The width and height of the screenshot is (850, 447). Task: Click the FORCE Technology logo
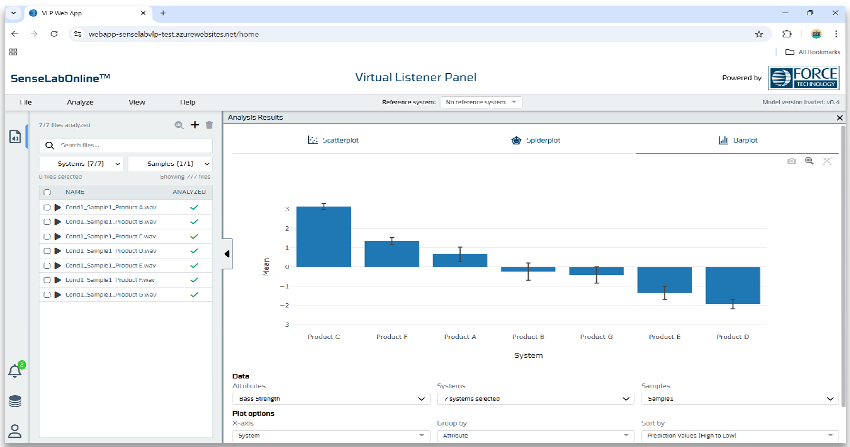(x=803, y=78)
